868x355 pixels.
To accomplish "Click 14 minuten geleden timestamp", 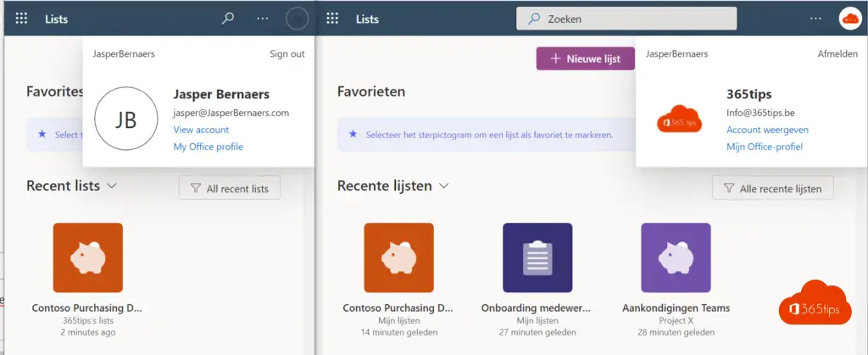I will (399, 332).
